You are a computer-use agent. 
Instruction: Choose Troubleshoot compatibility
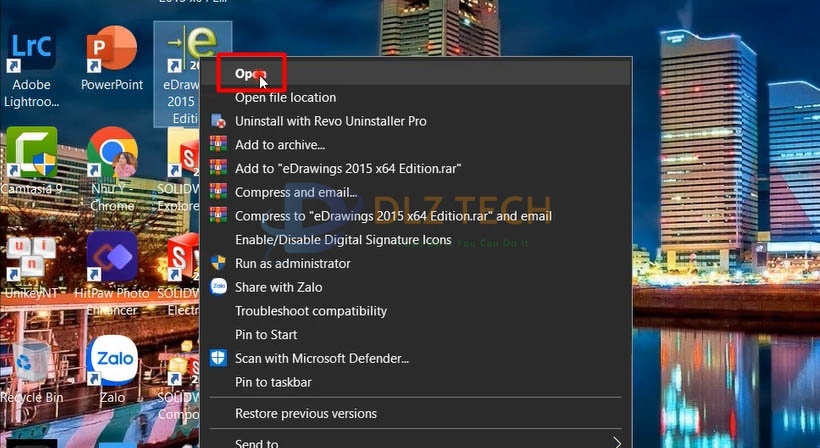[x=310, y=311]
